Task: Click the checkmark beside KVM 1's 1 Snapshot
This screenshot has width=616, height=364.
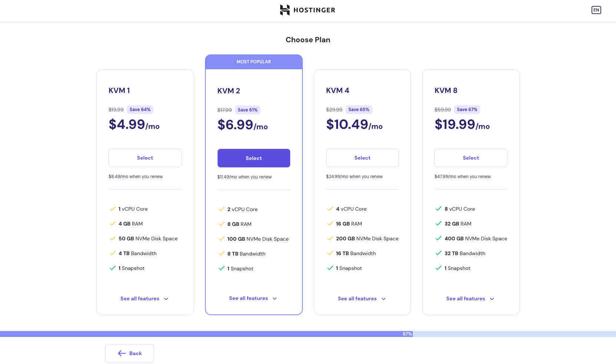Action: click(x=113, y=268)
